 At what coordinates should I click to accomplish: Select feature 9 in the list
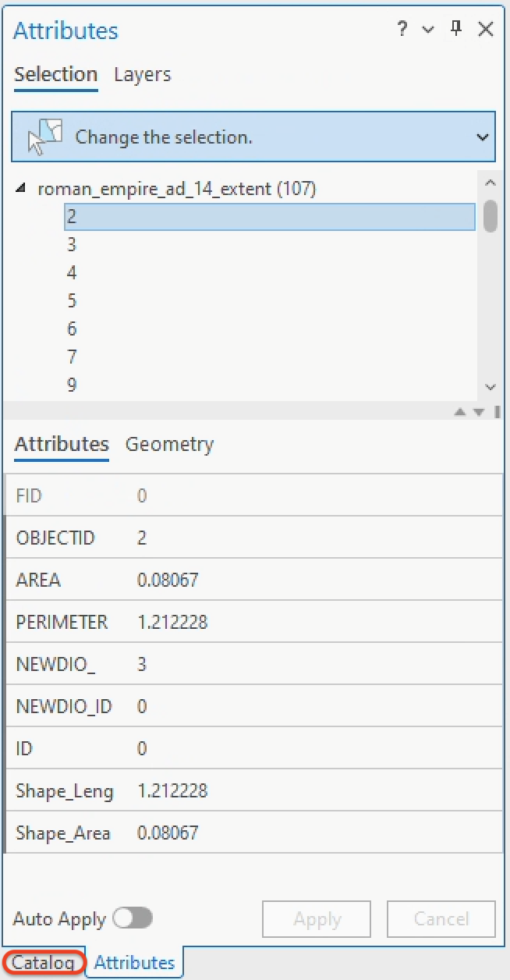(x=72, y=385)
